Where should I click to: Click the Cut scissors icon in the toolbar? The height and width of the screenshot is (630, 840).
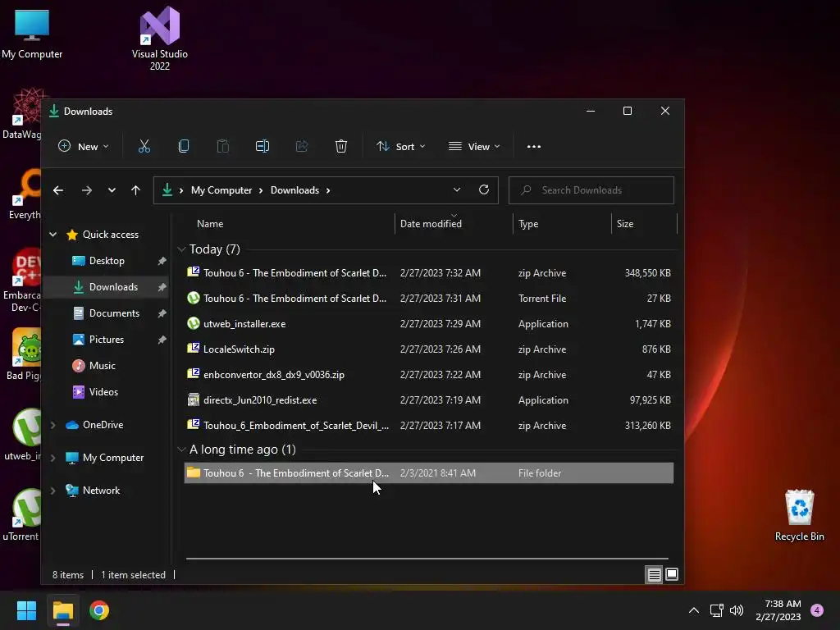tap(144, 146)
